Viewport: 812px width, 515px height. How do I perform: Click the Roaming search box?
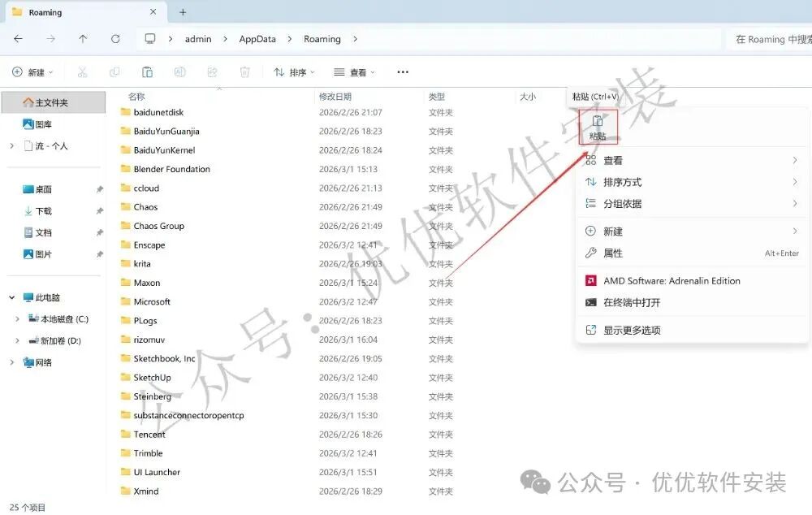(770, 39)
